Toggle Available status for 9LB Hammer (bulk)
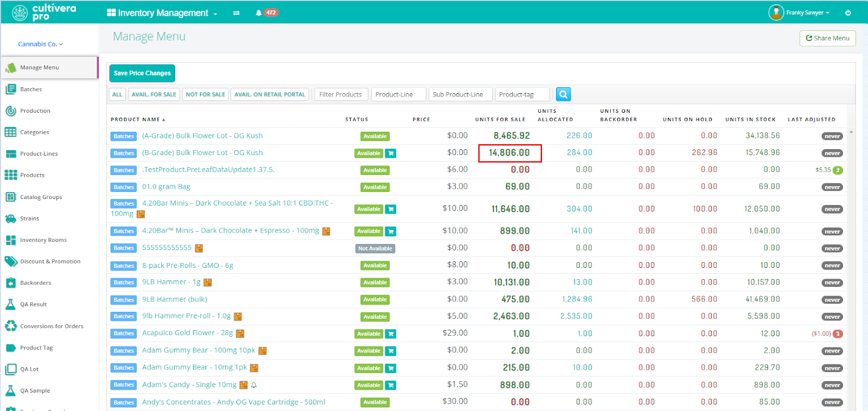Image resolution: width=868 pixels, height=411 pixels. pyautogui.click(x=375, y=299)
